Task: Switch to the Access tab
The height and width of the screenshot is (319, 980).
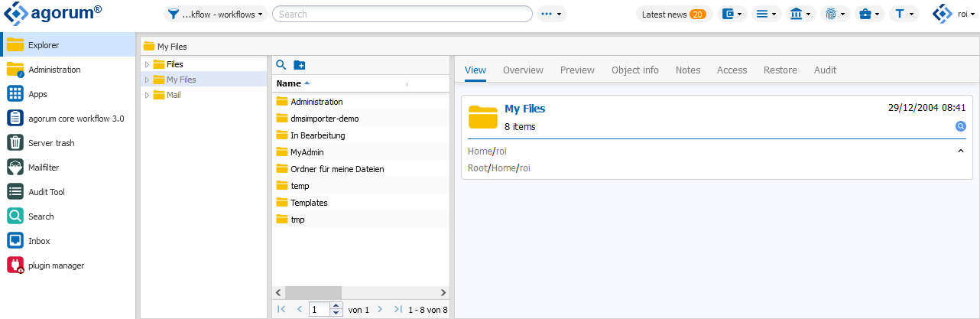Action: coord(732,70)
